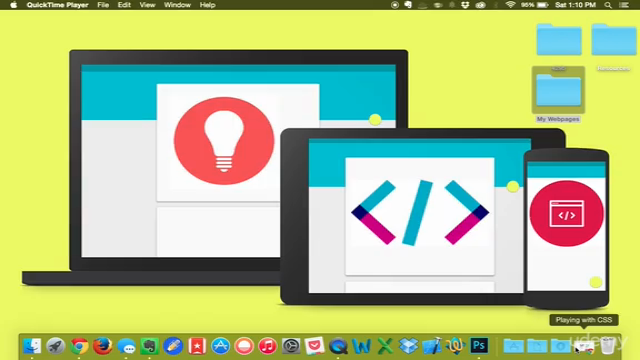The height and width of the screenshot is (360, 640).
Task: Click the red circle app in dock
Action: tap(244, 346)
